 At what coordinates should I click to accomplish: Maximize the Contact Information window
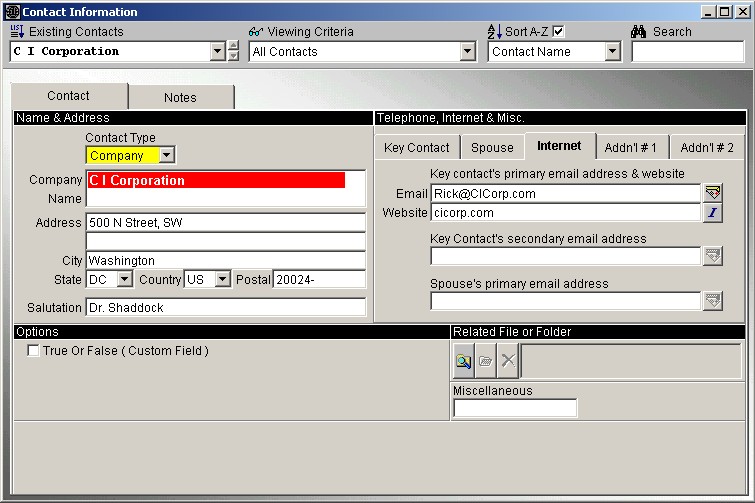coord(724,12)
